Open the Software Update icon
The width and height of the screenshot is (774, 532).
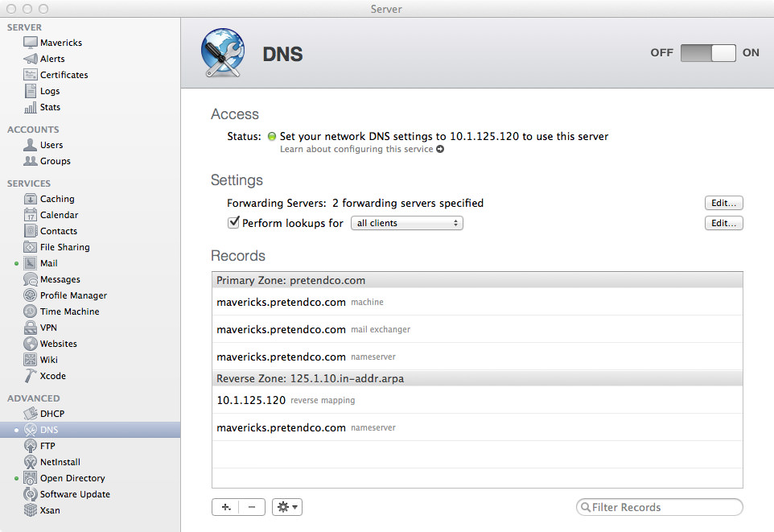(30, 494)
